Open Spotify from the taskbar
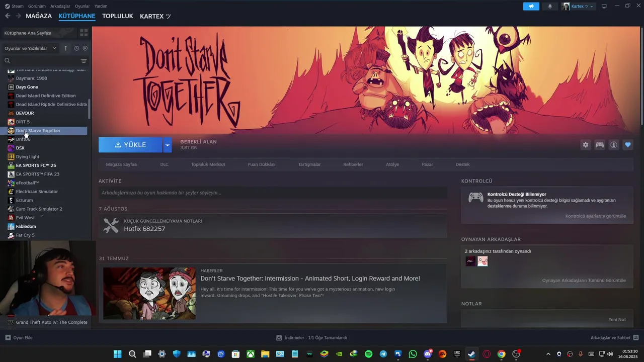Image resolution: width=644 pixels, height=362 pixels. (368, 354)
